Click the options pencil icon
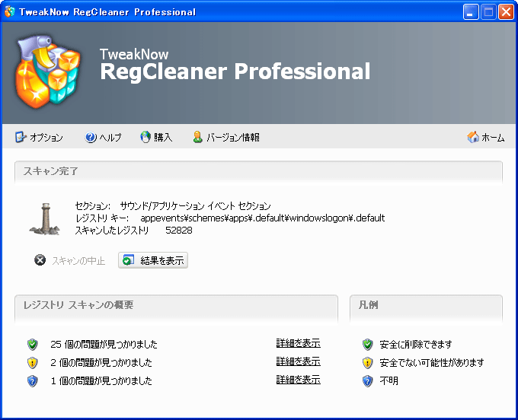The width and height of the screenshot is (518, 420). pos(21,137)
